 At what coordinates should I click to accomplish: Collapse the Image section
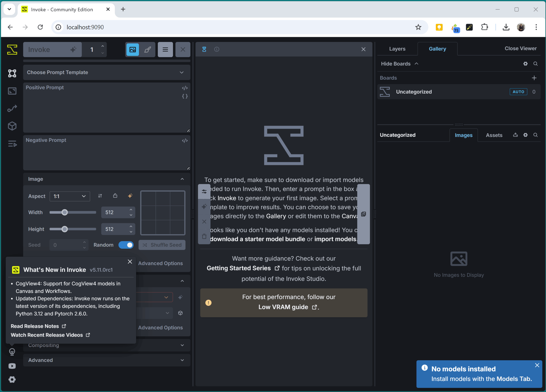tap(107, 179)
